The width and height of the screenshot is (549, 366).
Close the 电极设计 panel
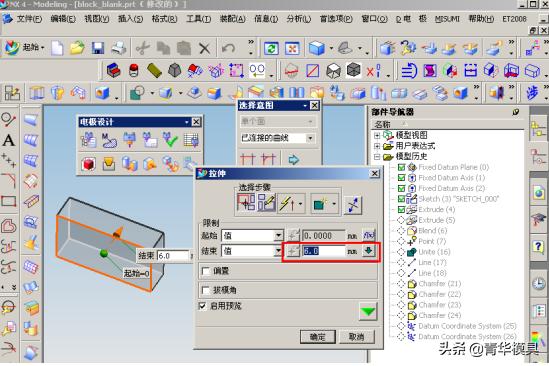point(196,122)
